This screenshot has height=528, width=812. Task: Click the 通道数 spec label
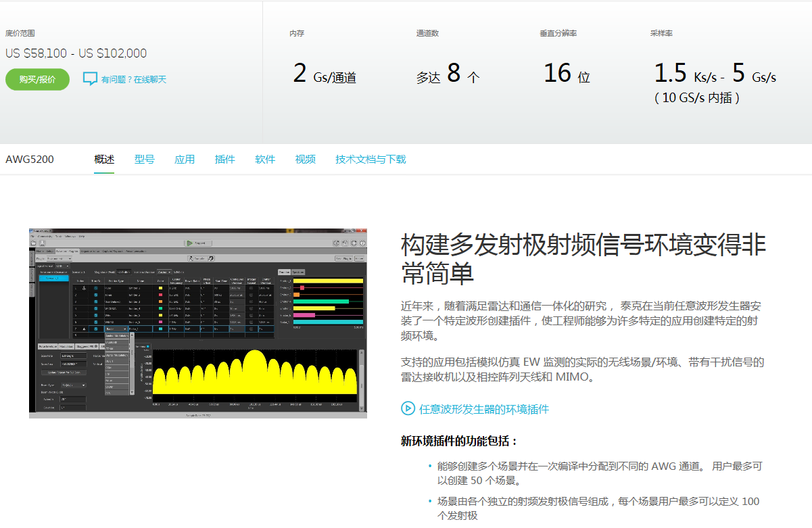(x=428, y=33)
